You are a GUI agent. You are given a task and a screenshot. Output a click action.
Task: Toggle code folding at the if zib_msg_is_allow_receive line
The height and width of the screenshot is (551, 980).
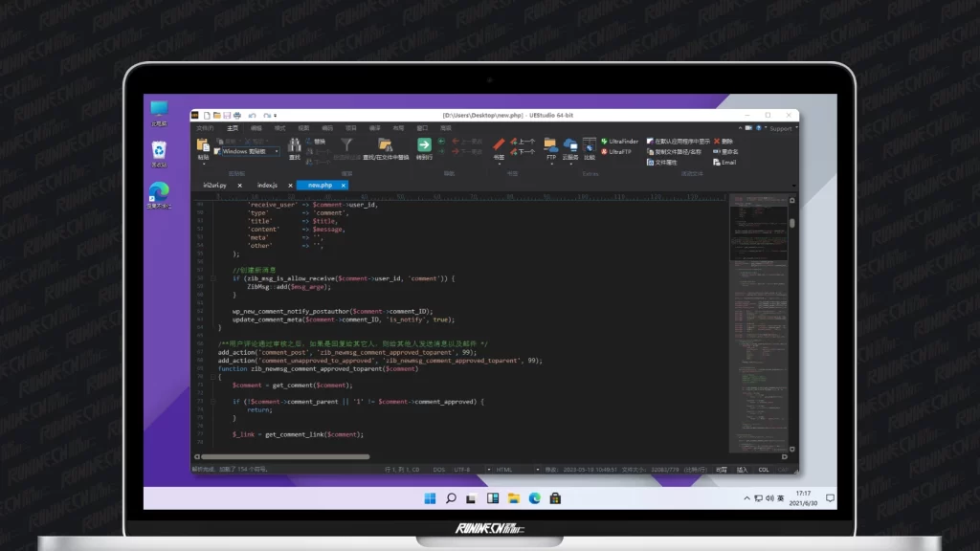(x=213, y=278)
